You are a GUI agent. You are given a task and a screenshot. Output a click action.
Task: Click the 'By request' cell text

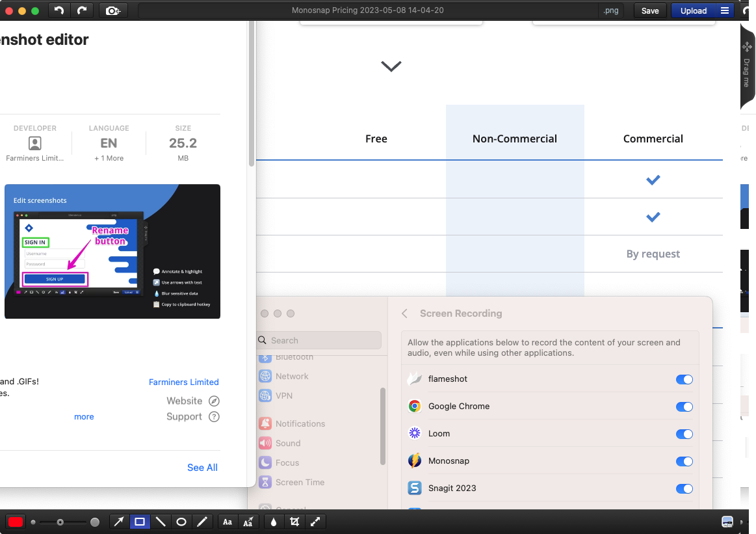tap(653, 254)
